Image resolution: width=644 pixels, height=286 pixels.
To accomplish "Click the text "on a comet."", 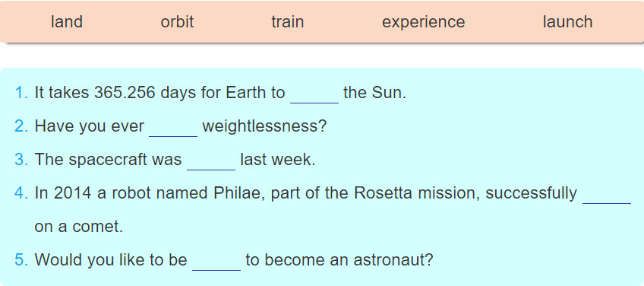I will 79,227.
